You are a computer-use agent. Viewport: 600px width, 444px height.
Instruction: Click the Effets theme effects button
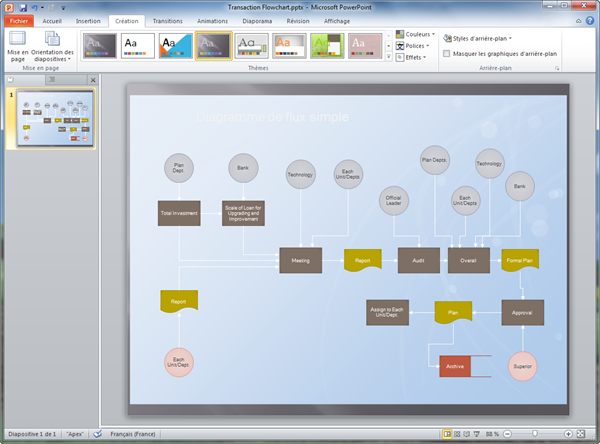coord(411,57)
